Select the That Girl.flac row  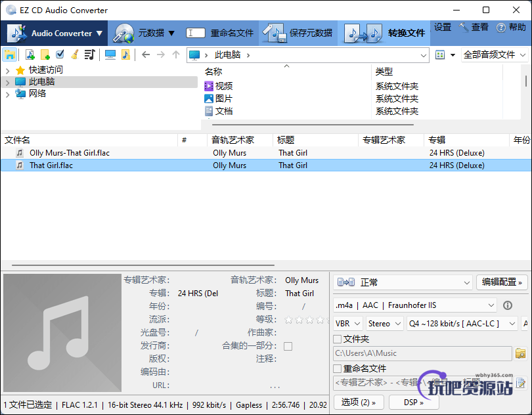pos(265,165)
